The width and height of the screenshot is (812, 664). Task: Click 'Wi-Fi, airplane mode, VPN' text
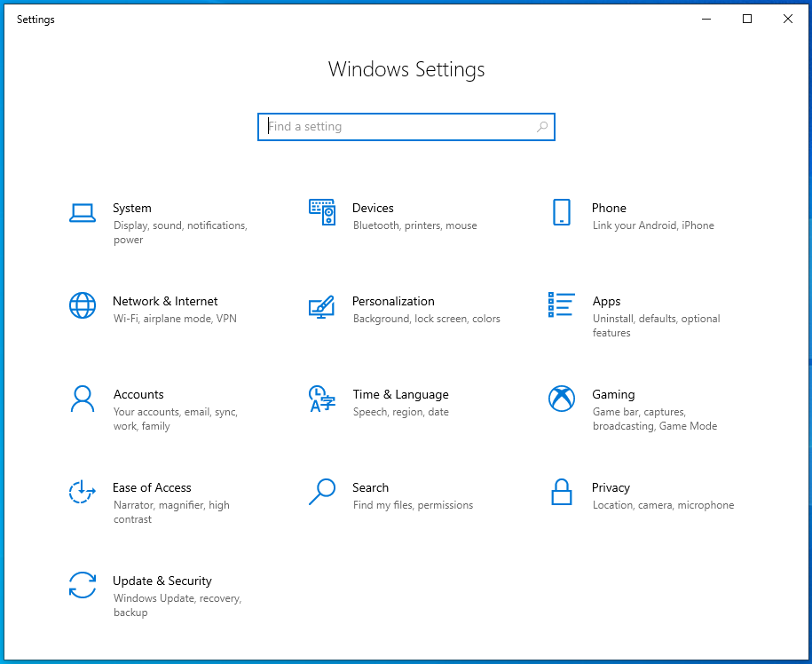pyautogui.click(x=175, y=319)
